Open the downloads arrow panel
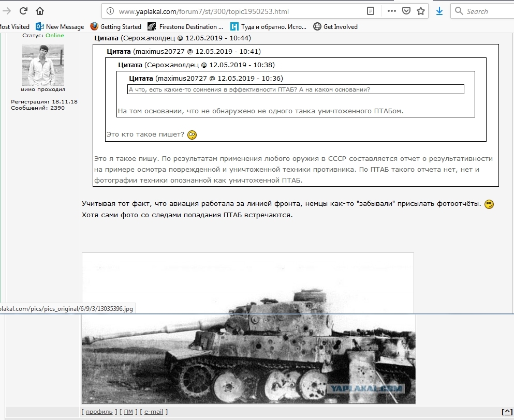 pyautogui.click(x=439, y=11)
